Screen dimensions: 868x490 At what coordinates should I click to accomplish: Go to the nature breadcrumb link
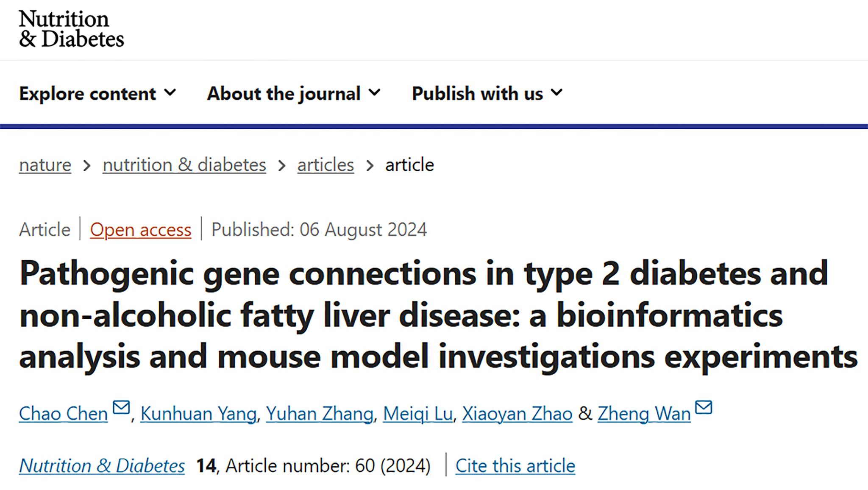tap(45, 165)
